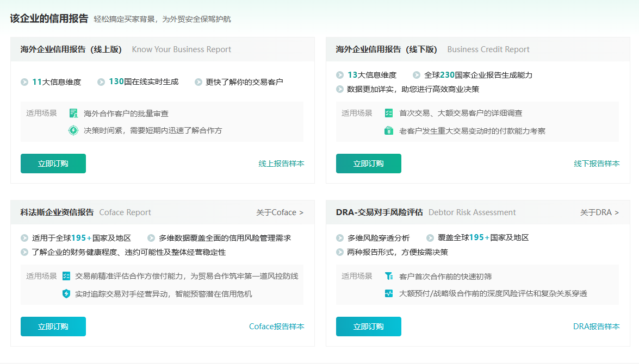Click the tagline 轻松搞定买家背景，为外贸安全保驾护航
639x364 pixels.
pyautogui.click(x=162, y=19)
